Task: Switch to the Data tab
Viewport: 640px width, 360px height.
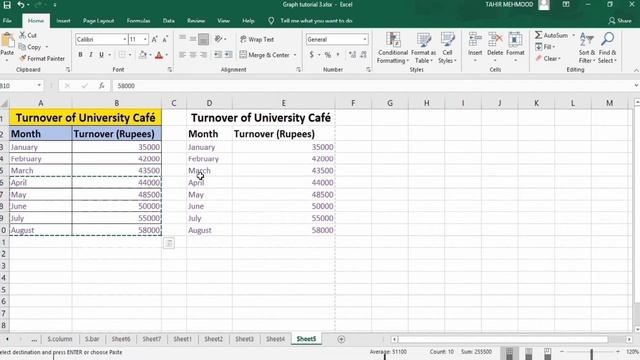Action: coord(169,20)
